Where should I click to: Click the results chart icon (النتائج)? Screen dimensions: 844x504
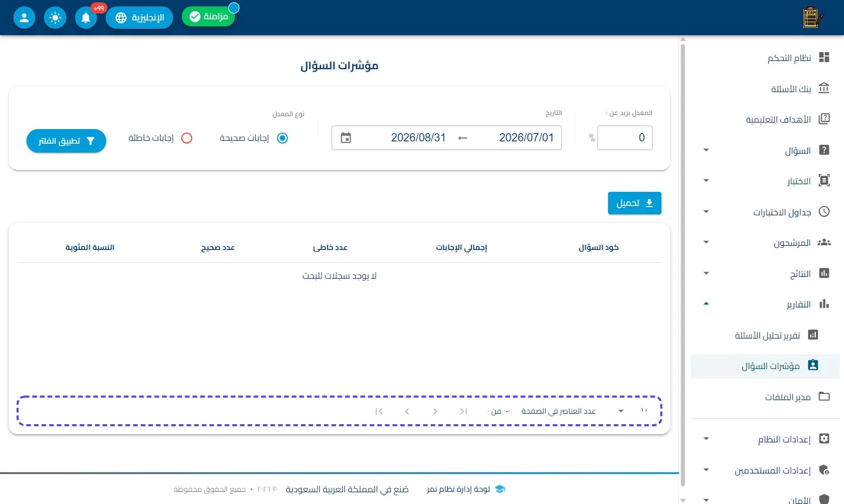coord(824,273)
